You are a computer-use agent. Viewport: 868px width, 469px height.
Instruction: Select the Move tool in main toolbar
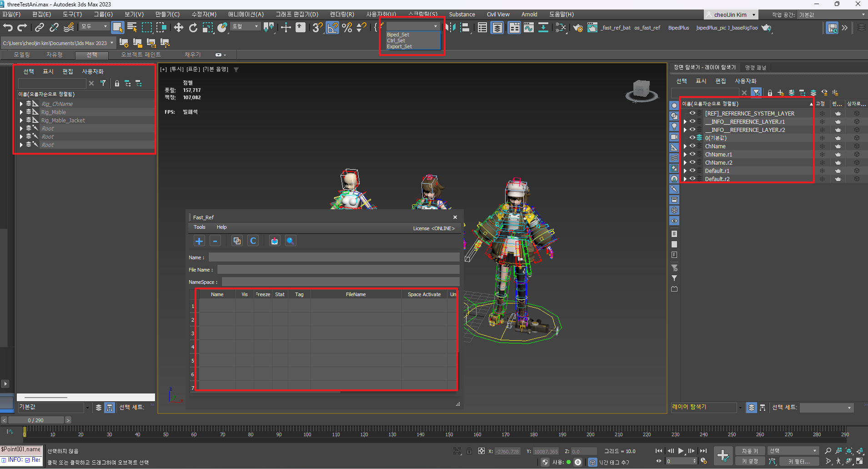(178, 28)
